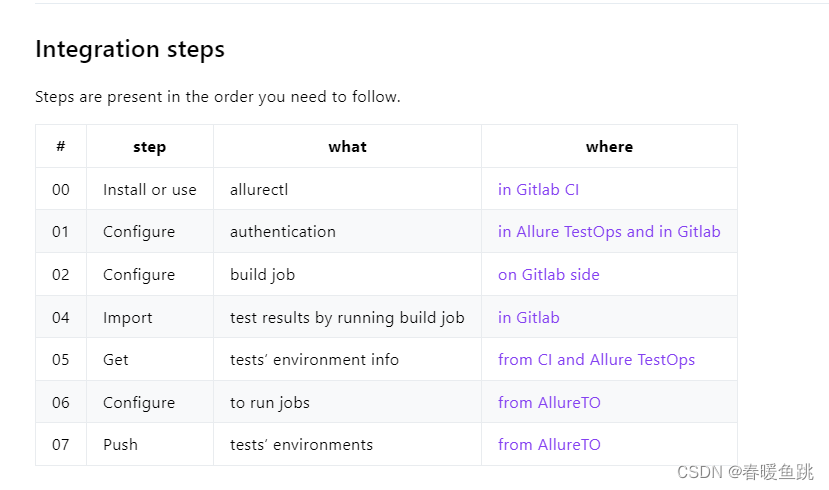Image resolution: width=829 pixels, height=490 pixels.
Task: Click the 'Install or use' cell
Action: (x=149, y=189)
